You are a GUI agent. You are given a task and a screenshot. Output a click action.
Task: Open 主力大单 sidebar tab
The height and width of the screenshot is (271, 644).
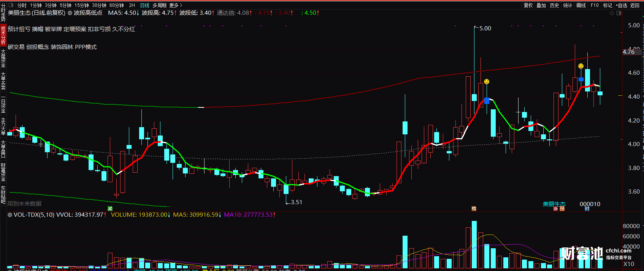point(3,127)
